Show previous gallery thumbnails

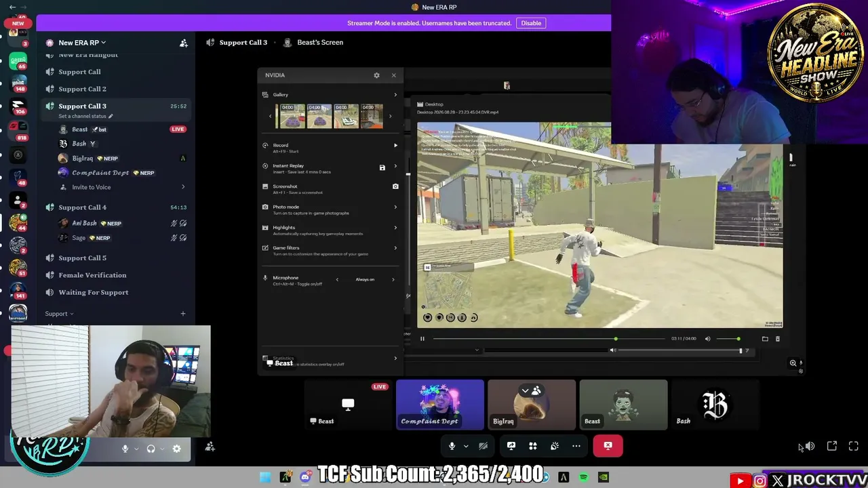[270, 116]
